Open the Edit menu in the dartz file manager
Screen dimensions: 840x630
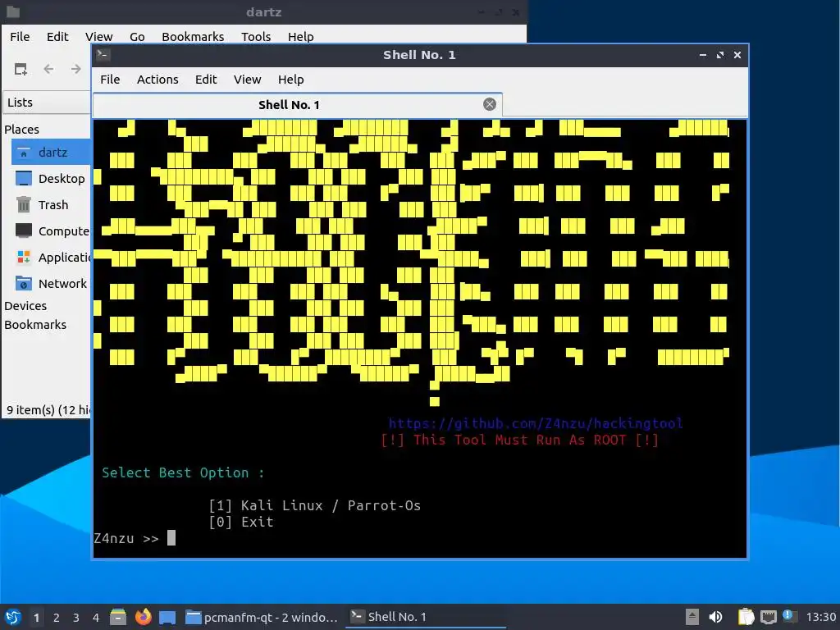pyautogui.click(x=57, y=37)
